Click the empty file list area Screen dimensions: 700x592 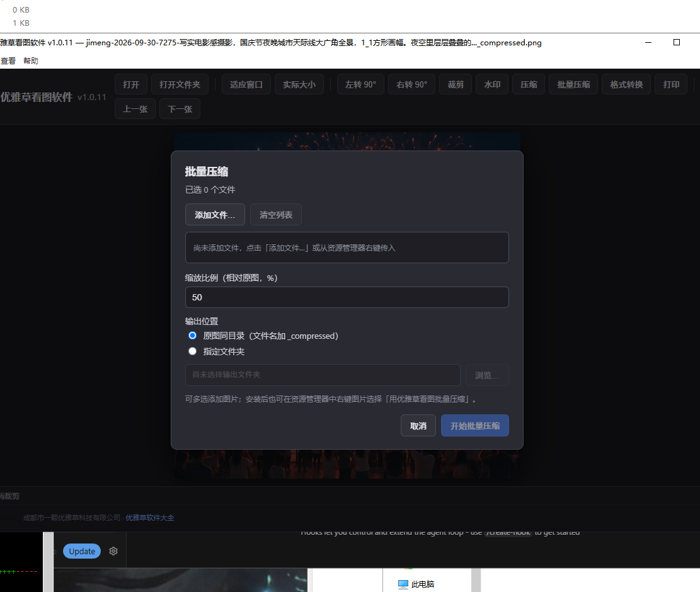pos(347,248)
